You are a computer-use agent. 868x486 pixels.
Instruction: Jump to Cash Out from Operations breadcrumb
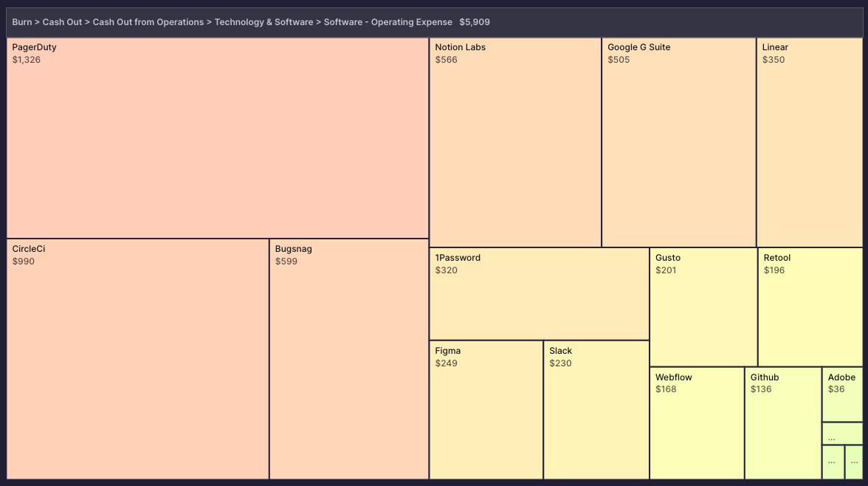tap(148, 22)
